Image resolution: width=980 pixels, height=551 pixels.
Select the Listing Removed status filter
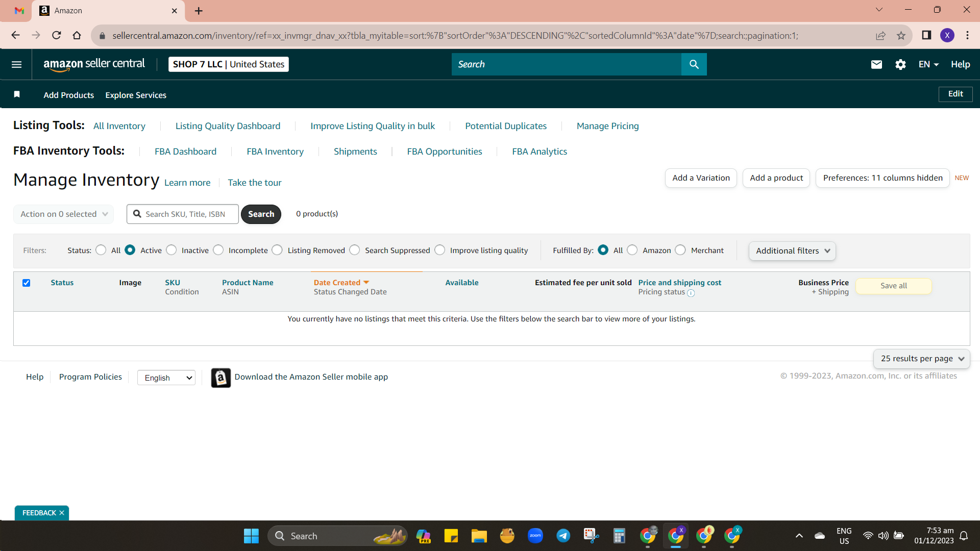click(277, 250)
